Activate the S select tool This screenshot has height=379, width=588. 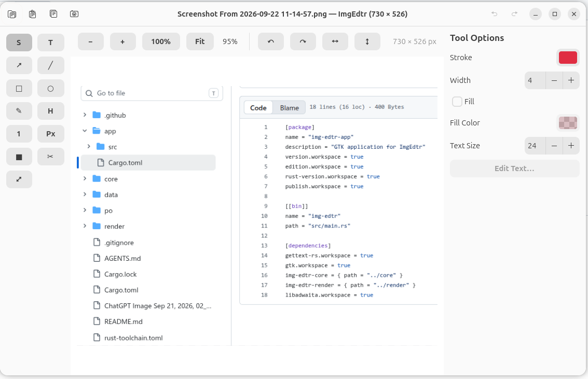coord(19,43)
